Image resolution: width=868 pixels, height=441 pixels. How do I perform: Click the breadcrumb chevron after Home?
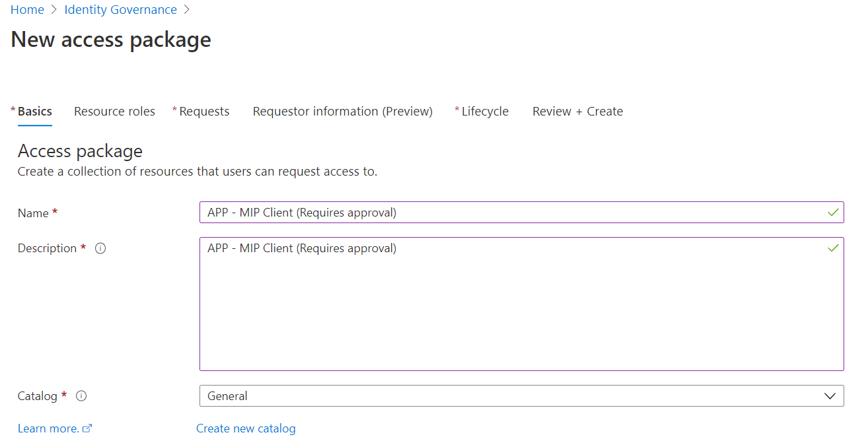pyautogui.click(x=54, y=10)
